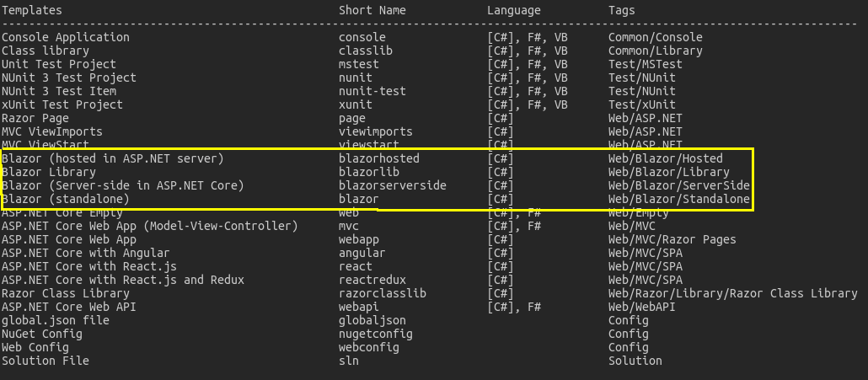The image size is (868, 380).
Task: Click the "Short Name" column header
Action: pos(372,10)
